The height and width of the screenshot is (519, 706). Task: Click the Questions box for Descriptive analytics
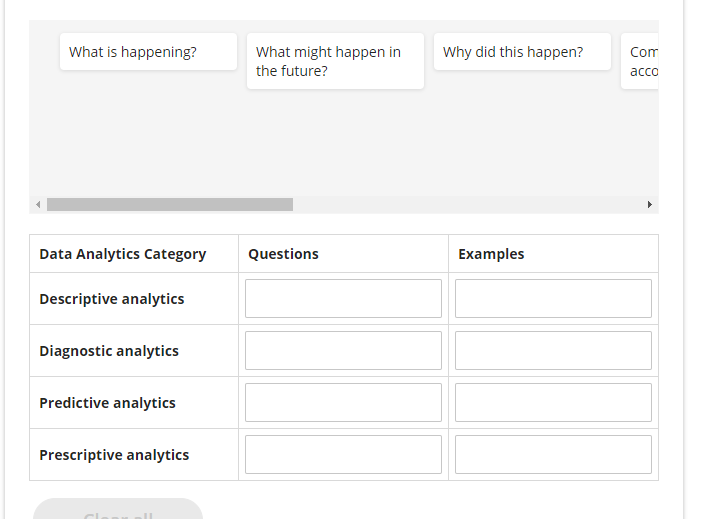(x=343, y=299)
